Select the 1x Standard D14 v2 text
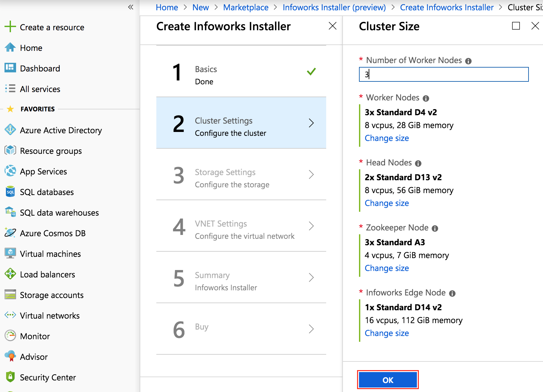 tap(403, 307)
